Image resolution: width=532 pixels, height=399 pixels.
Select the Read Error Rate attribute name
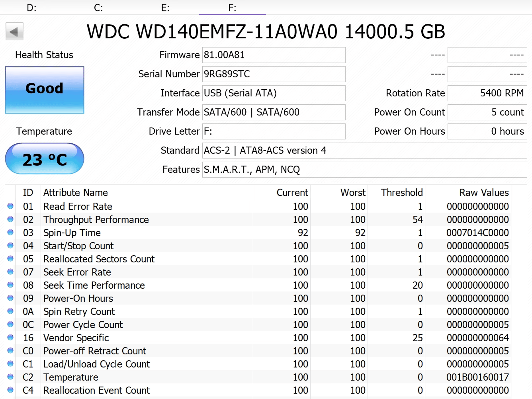[78, 207]
